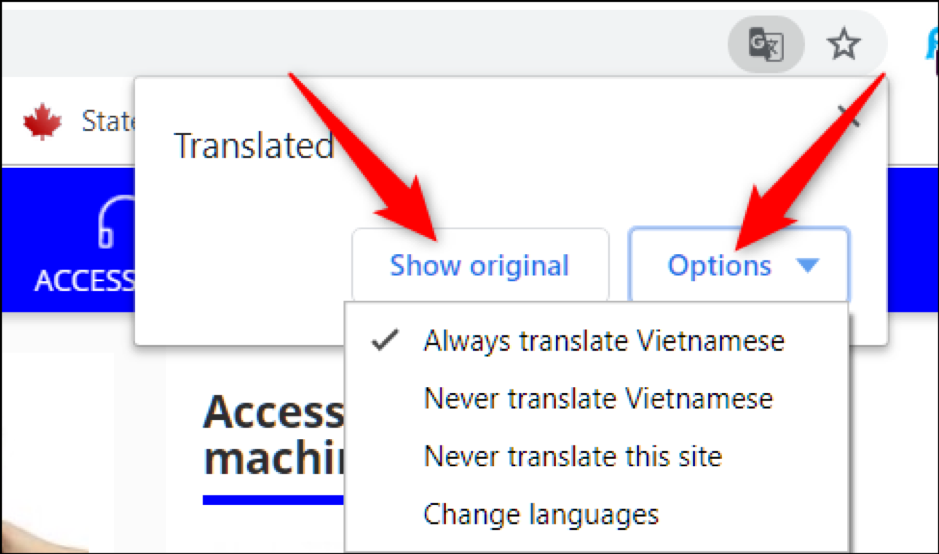Uncheck Always translate Vietnamese
The image size is (939, 554).
click(x=604, y=341)
